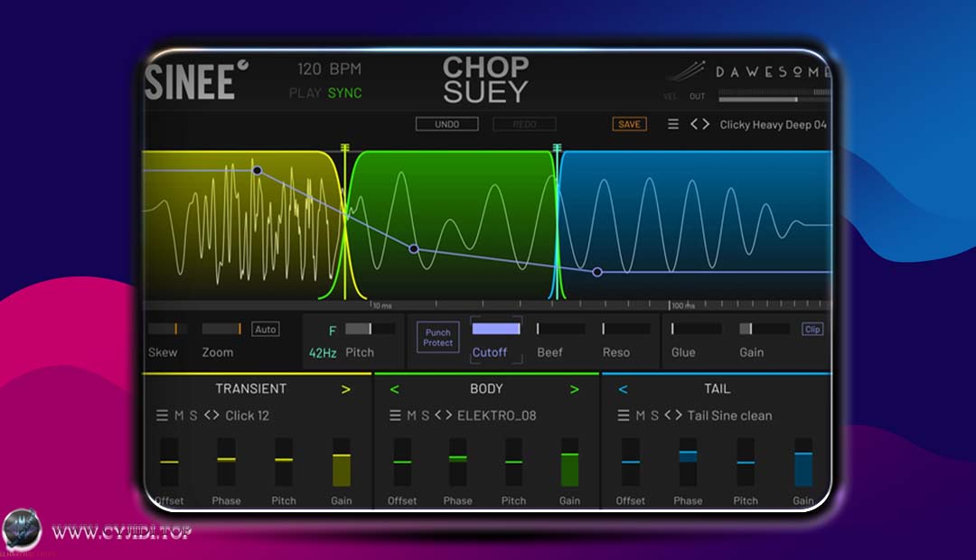Click the 120 BPM tempo field
976x560 pixels.
point(330,70)
